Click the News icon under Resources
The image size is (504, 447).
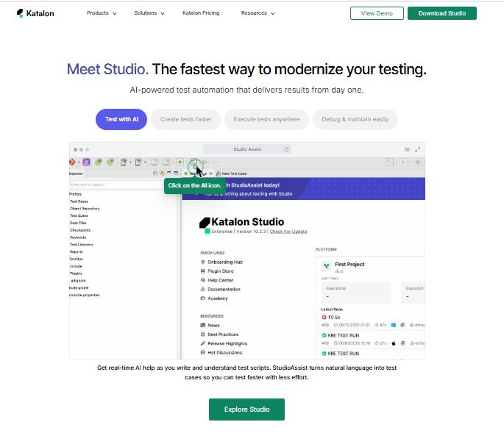(x=202, y=325)
